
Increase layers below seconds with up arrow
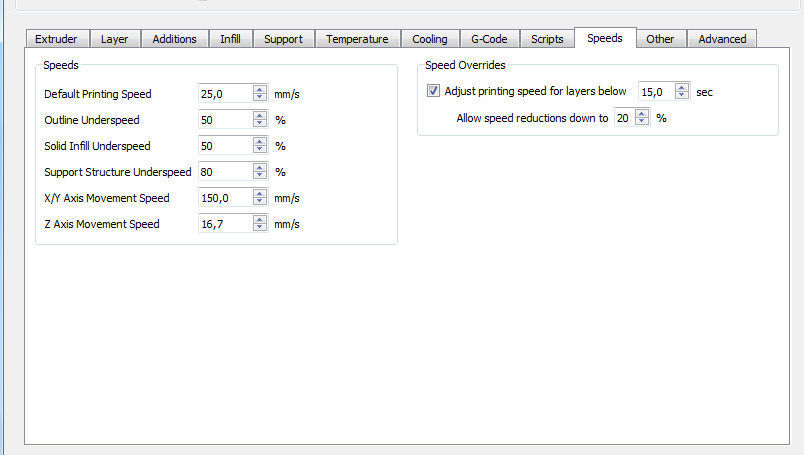tap(682, 87)
